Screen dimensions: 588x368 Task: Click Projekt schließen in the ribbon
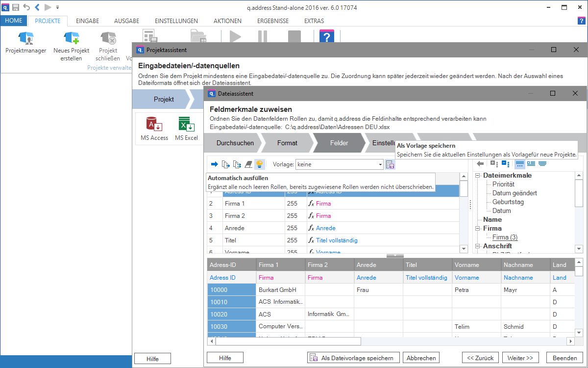[x=108, y=46]
